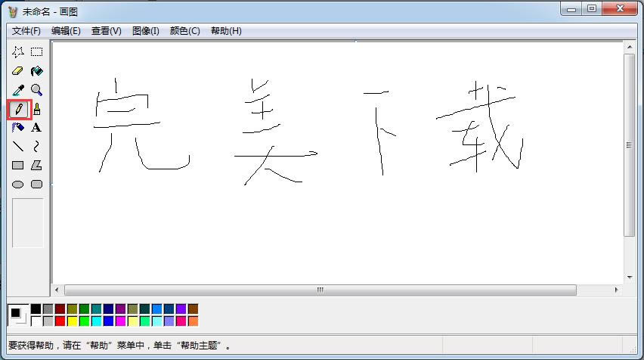Select the Brush tool
The image size is (644, 360).
point(36,110)
